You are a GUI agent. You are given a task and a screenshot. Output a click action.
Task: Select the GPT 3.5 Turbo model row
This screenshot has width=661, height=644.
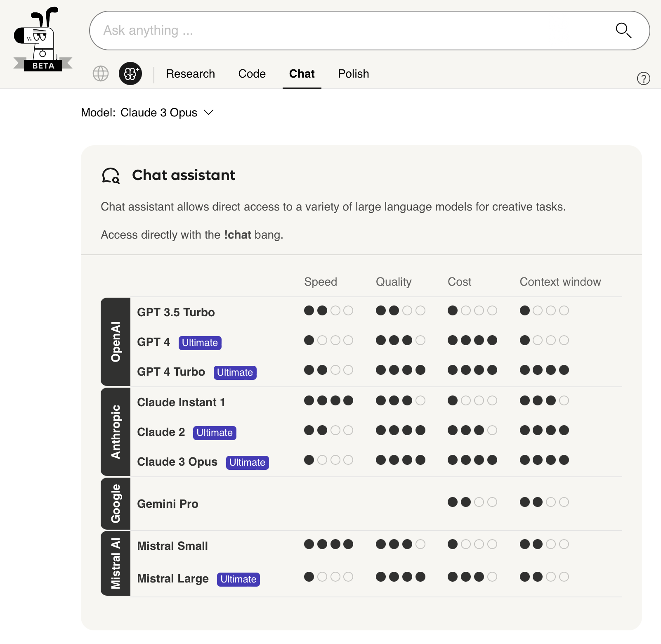click(176, 312)
